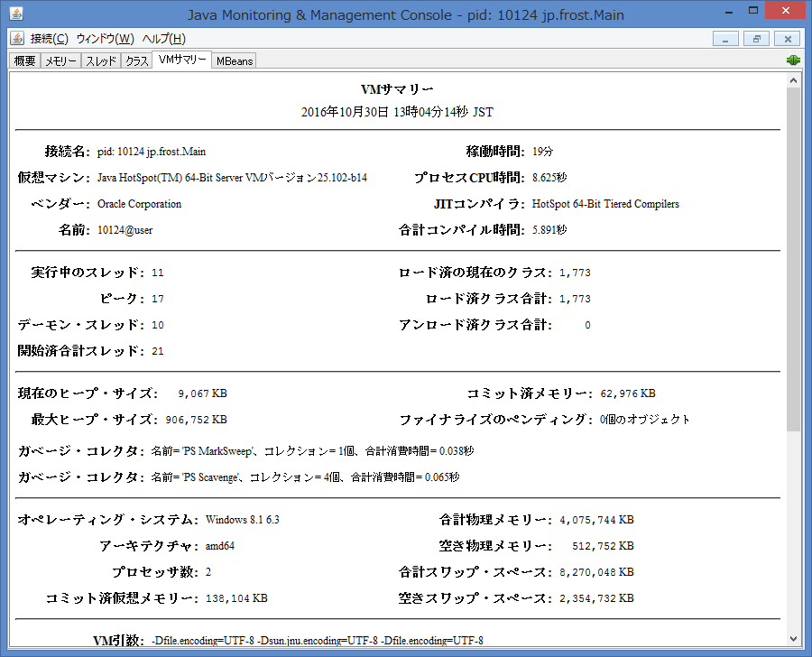Switch to the メモリー tab
The width and height of the screenshot is (812, 657).
click(60, 60)
